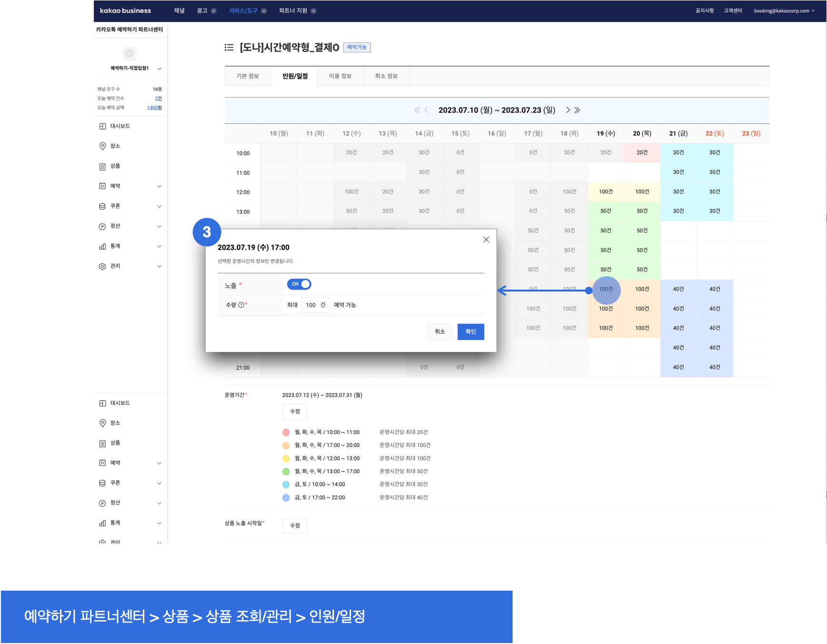
Task: Open the 서비스/도구 dropdown menu
Action: click(247, 11)
